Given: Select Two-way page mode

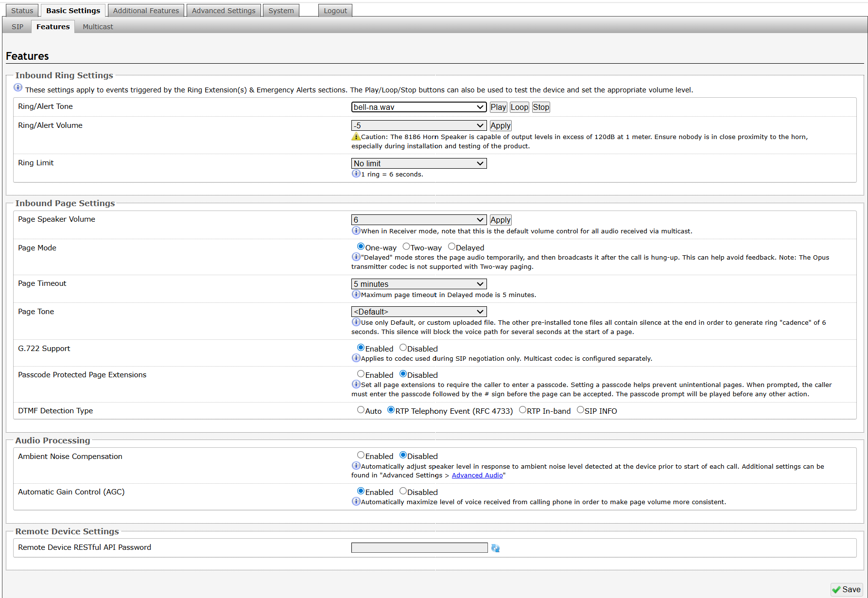Looking at the screenshot, I should tap(406, 246).
